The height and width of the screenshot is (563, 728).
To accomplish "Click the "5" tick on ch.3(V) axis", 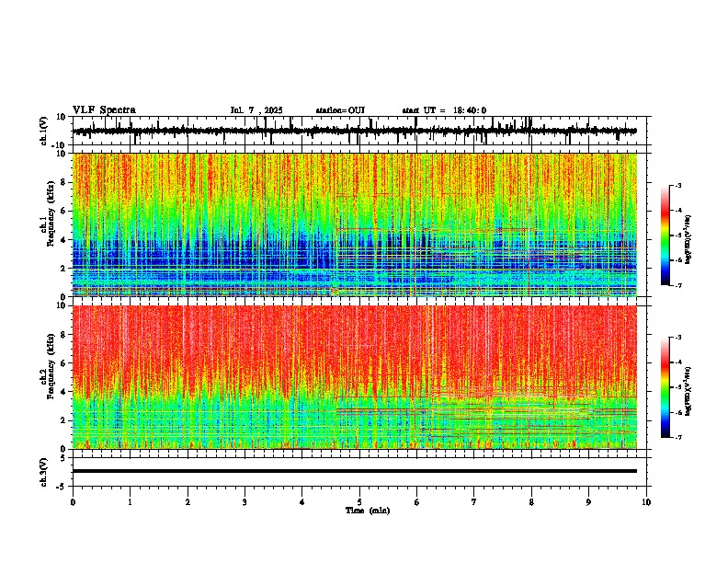I will pos(63,458).
